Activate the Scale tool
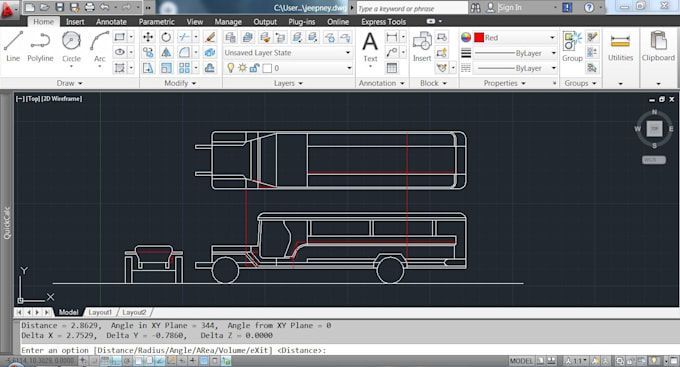Viewport: 680px width, 367px height. [166, 68]
